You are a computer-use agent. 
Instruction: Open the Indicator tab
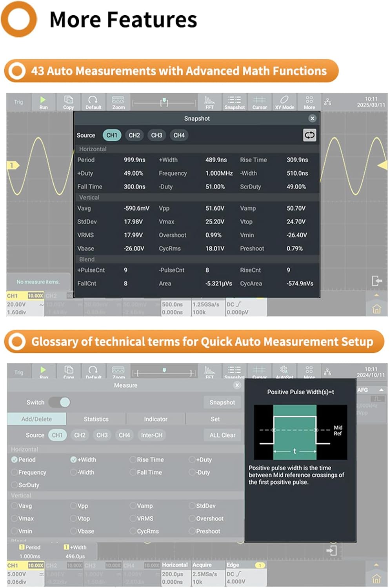pos(155,419)
